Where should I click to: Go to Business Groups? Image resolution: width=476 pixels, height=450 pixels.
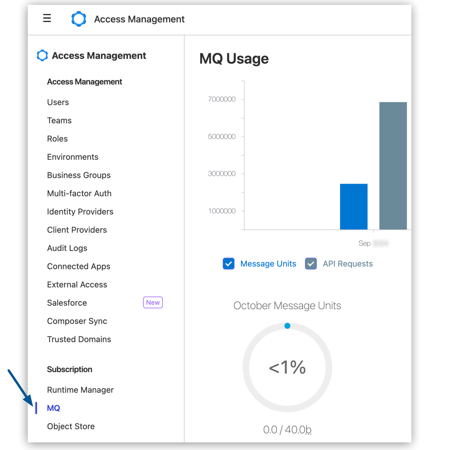(78, 175)
